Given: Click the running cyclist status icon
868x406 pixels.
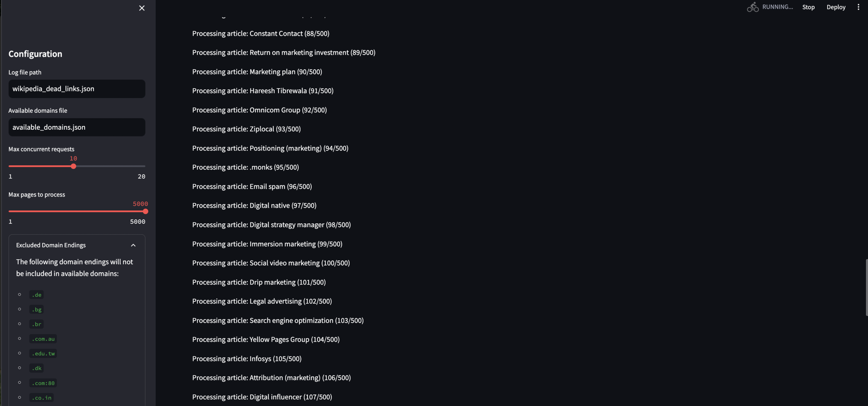Looking at the screenshot, I should click(752, 7).
